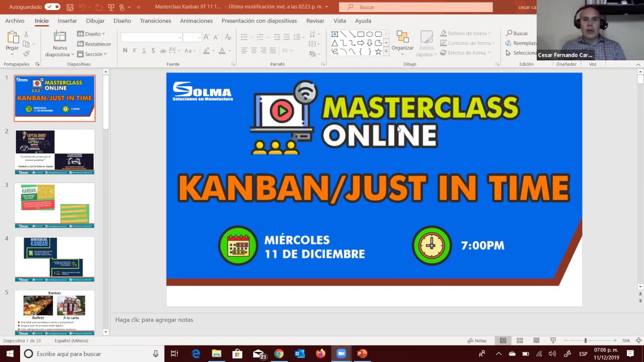Click the Windows Start button
The image size is (644, 362).
click(x=10, y=353)
